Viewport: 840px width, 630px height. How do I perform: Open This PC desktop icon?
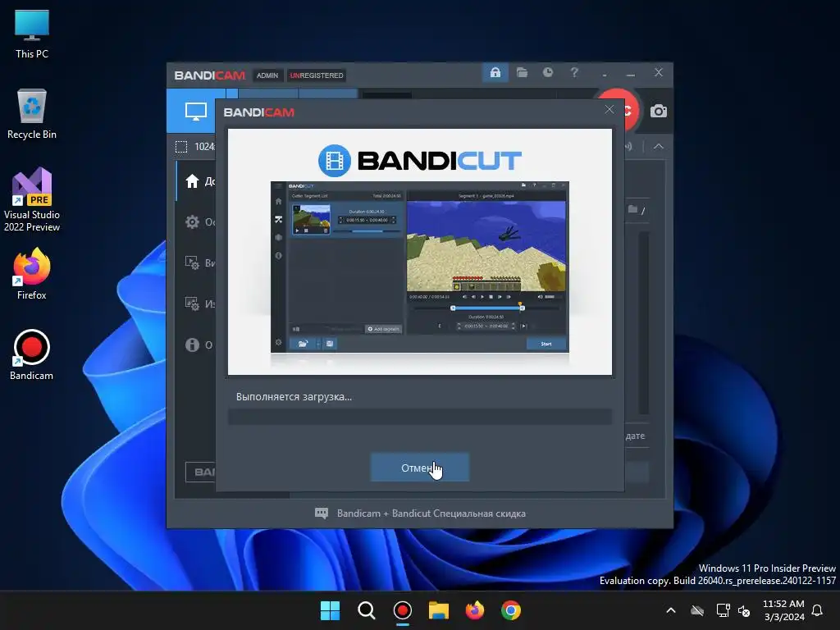point(32,34)
